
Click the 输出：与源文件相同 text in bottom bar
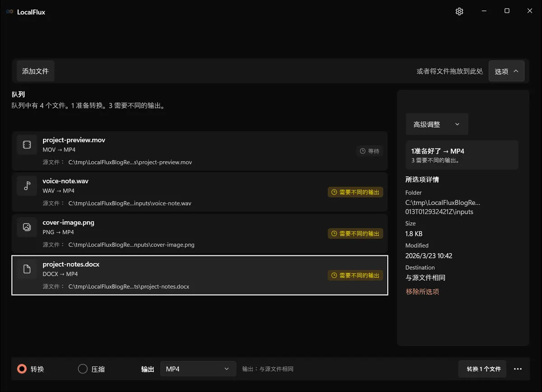(268, 369)
